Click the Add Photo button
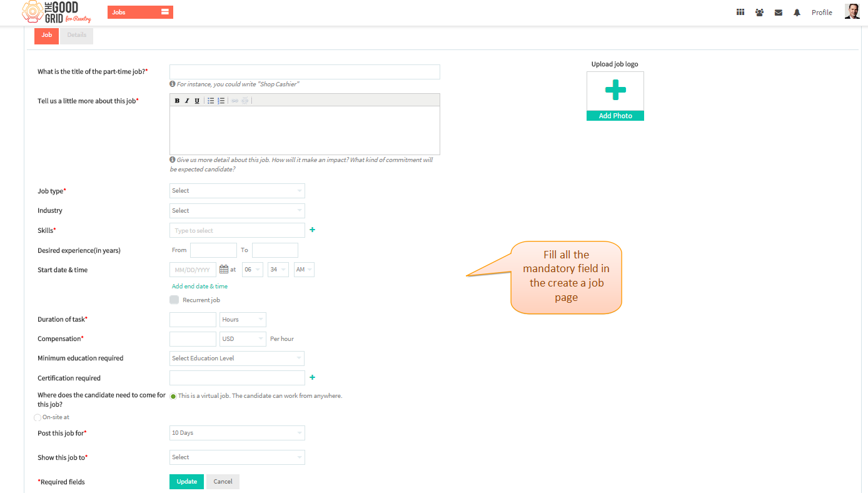 pyautogui.click(x=615, y=116)
